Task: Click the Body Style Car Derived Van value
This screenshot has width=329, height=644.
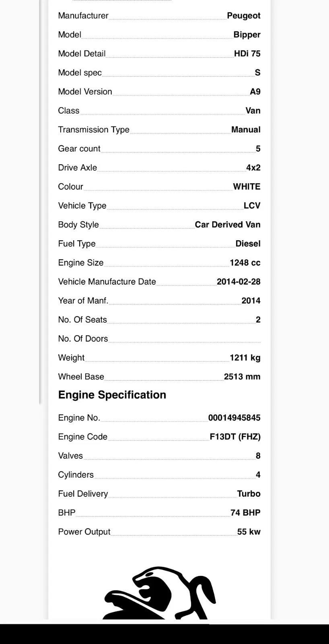Action: [228, 225]
